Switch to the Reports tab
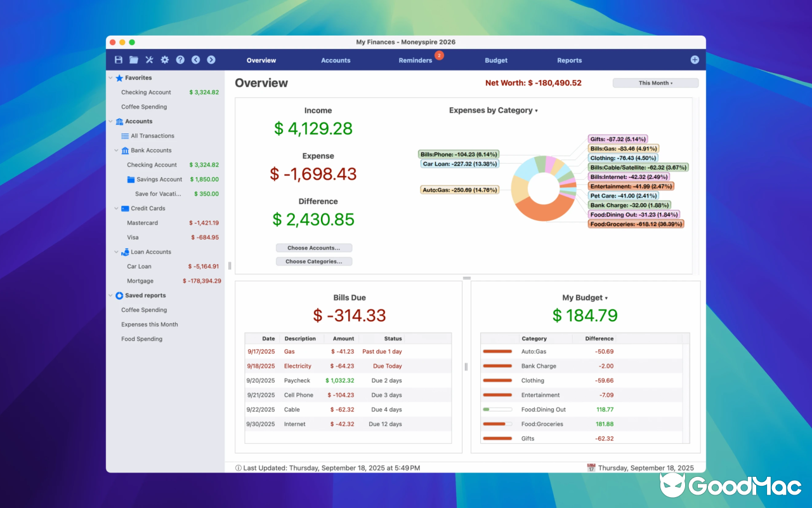Screen dimensions: 812x508 click(x=569, y=60)
